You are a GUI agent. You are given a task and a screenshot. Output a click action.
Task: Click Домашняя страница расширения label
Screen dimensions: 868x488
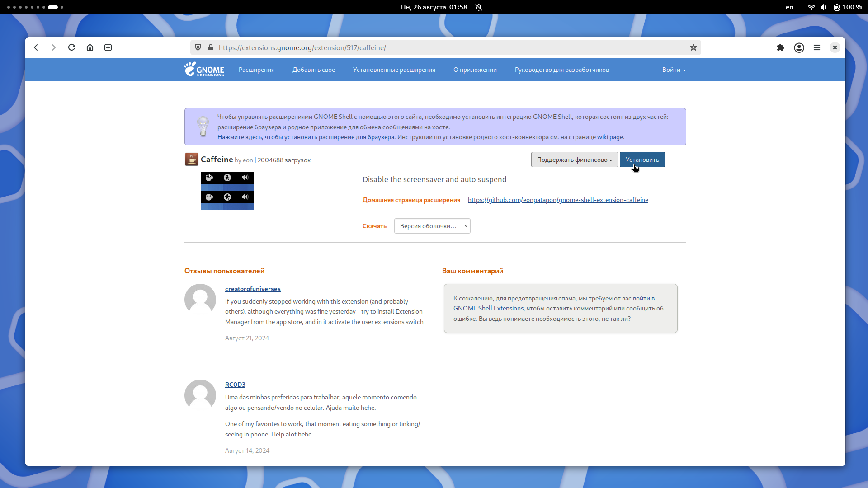411,200
